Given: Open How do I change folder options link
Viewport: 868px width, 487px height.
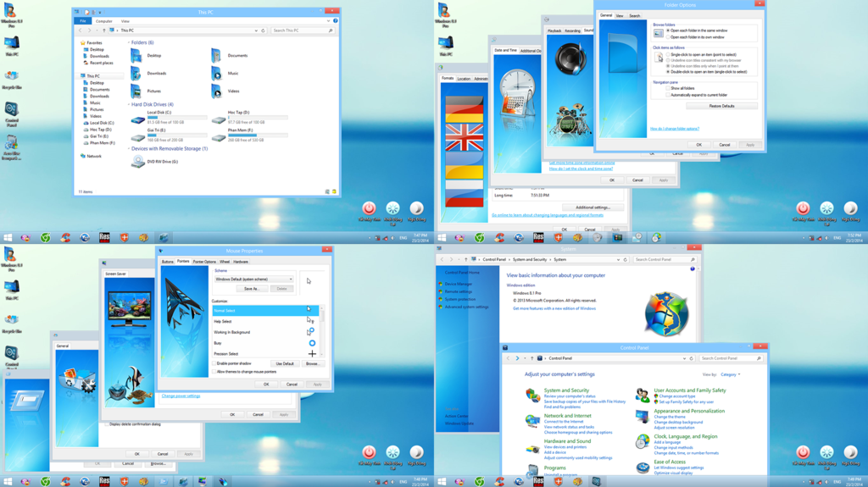Looking at the screenshot, I should (674, 129).
